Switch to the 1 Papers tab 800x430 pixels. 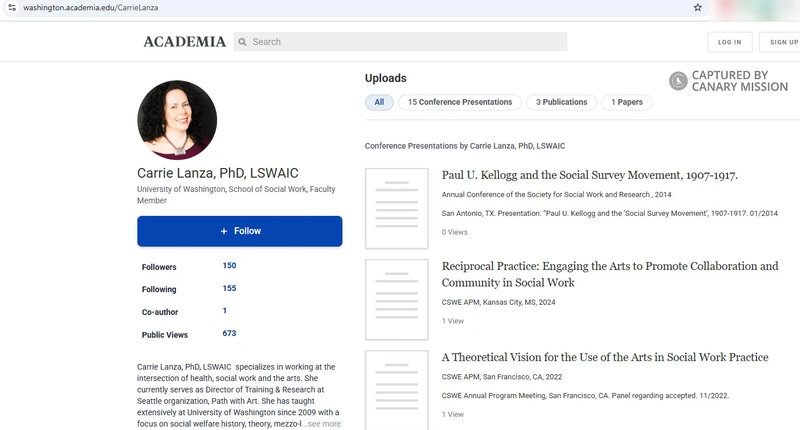click(x=627, y=102)
